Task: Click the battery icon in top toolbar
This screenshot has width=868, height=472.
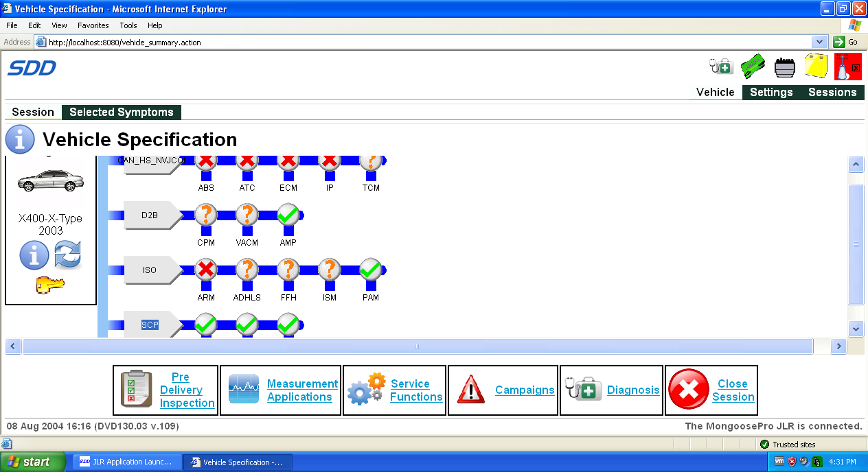Action: click(785, 67)
